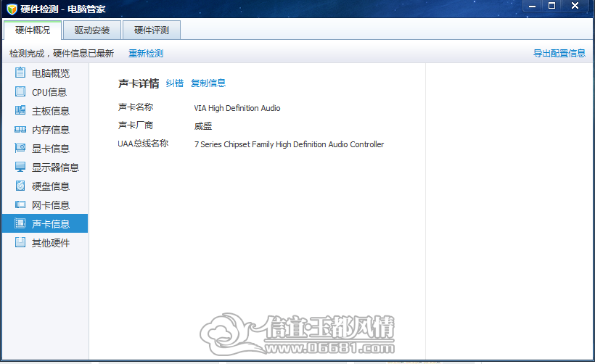Select the highlighted 声卡信息 entry
This screenshot has height=364, width=595.
45,224
